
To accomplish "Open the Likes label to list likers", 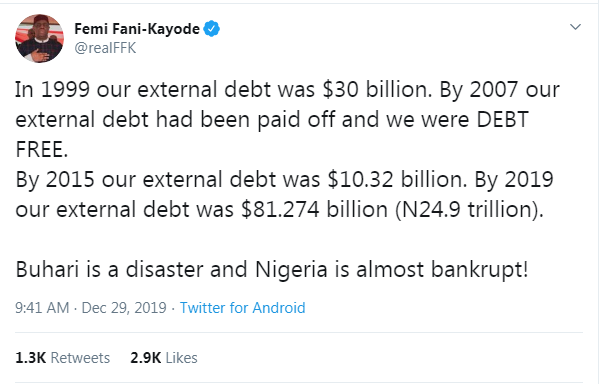I will pyautogui.click(x=182, y=358).
